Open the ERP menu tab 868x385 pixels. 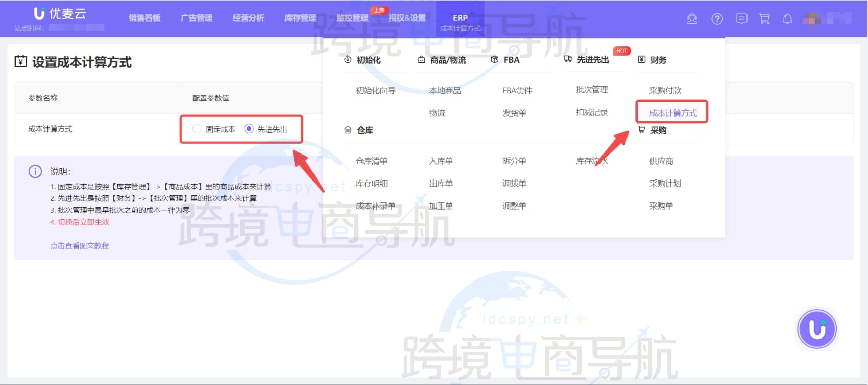pos(460,18)
